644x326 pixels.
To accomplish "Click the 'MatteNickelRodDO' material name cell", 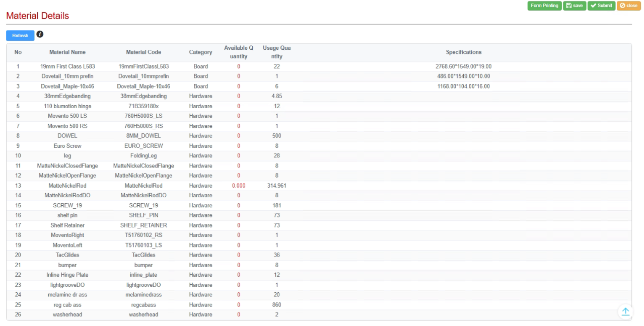I will [x=67, y=196].
